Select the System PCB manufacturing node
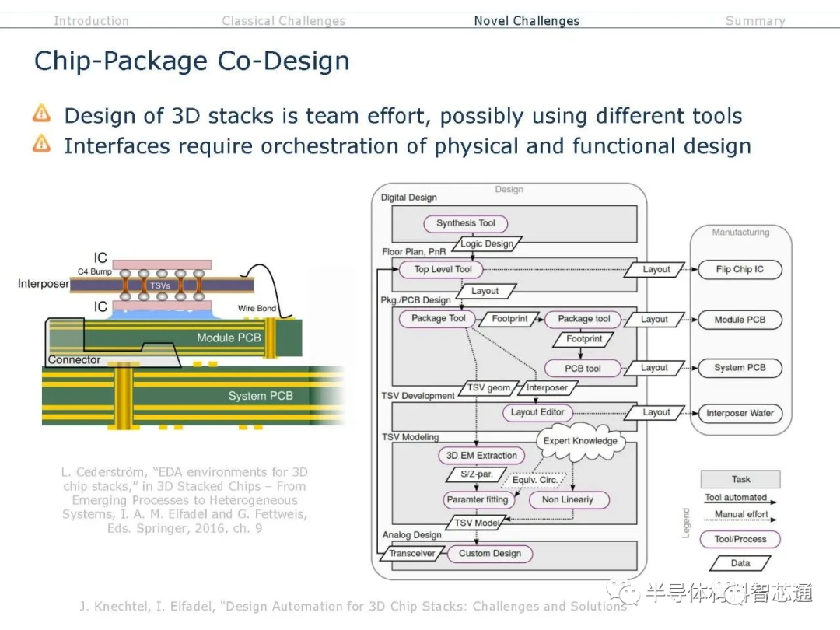 coord(740,368)
